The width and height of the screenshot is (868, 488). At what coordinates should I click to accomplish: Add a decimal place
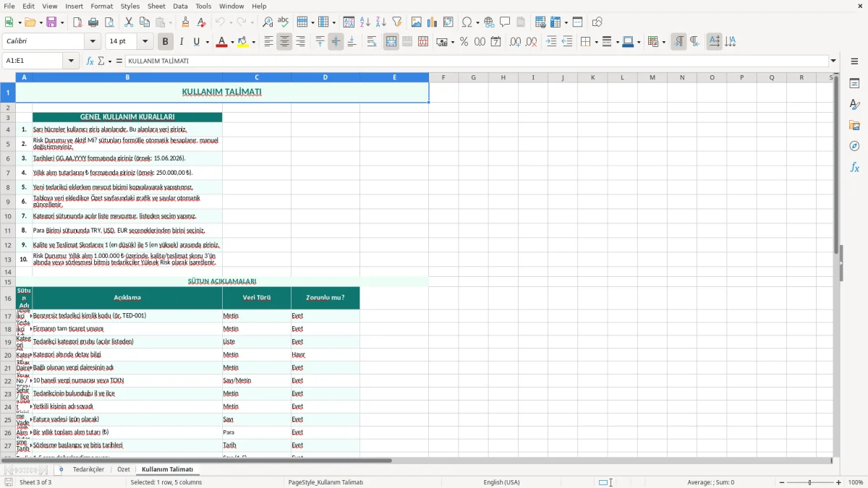515,42
